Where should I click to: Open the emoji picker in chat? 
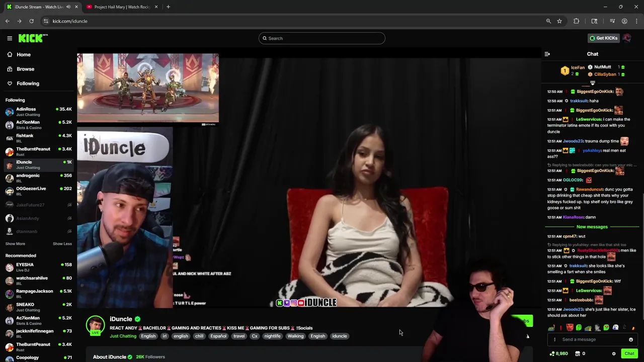pos(630,339)
